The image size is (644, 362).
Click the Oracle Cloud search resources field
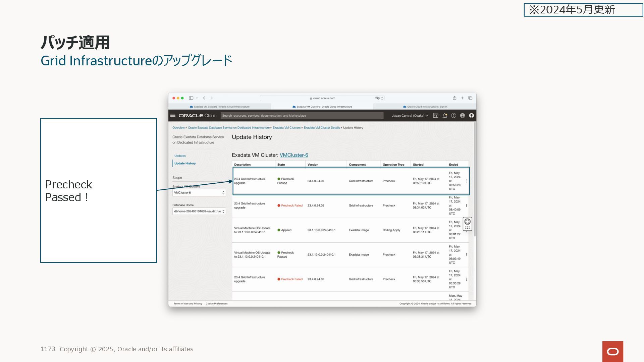pyautogui.click(x=302, y=116)
